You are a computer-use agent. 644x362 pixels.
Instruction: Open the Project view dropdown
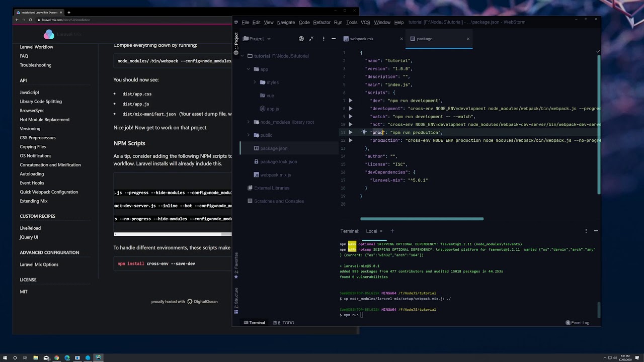click(x=257, y=39)
